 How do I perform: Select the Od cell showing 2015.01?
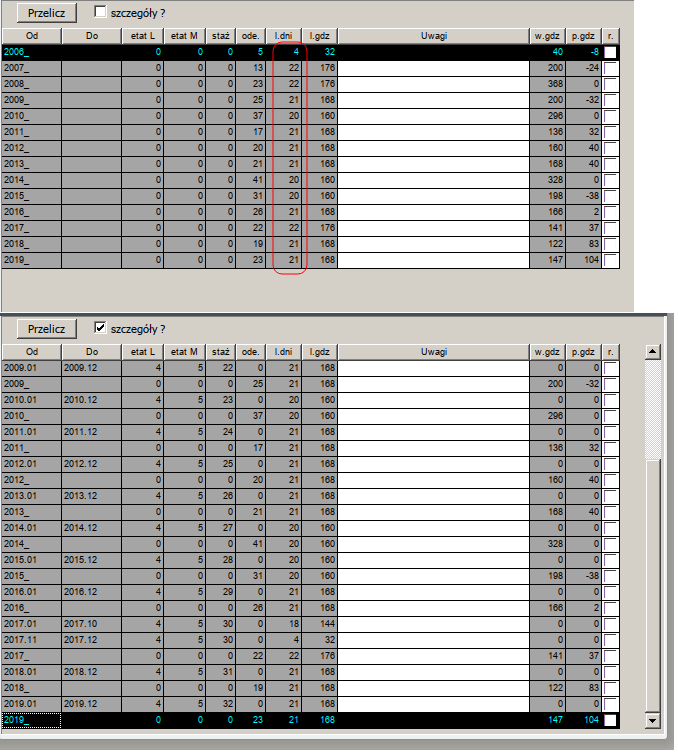[x=31, y=560]
